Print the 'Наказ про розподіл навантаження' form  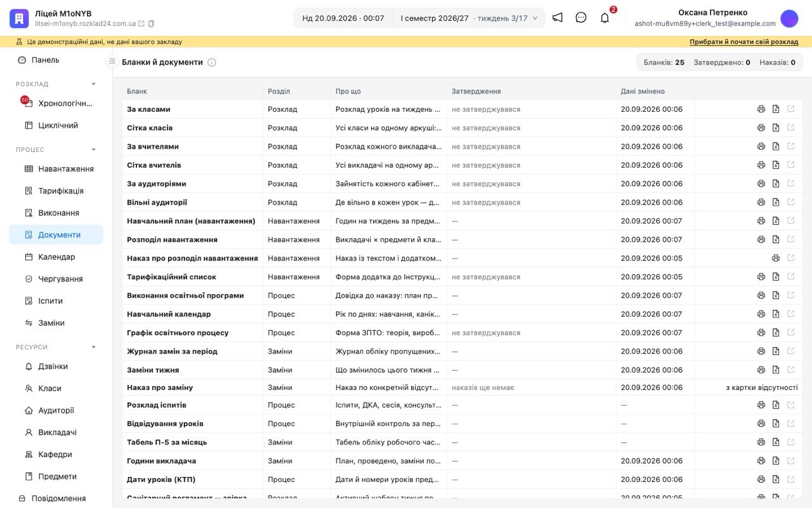coord(775,258)
